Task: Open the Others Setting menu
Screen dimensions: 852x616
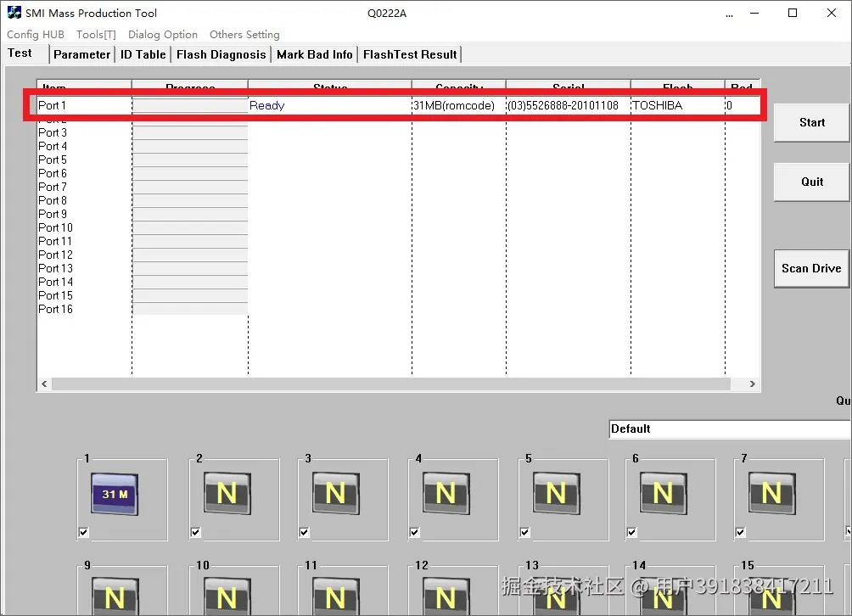Action: pyautogui.click(x=244, y=34)
